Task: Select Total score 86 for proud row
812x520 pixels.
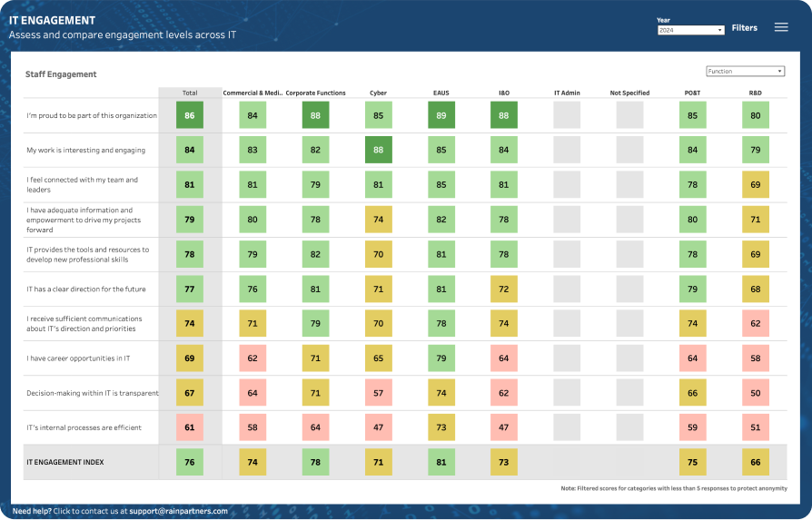Action: 190,115
